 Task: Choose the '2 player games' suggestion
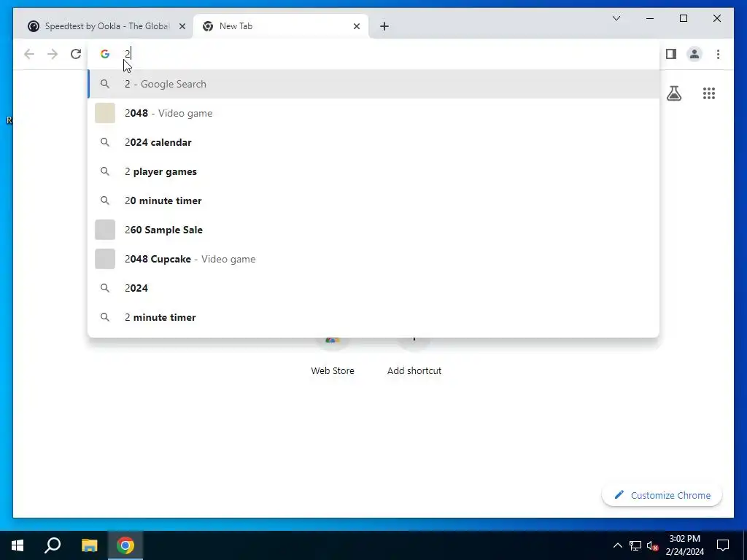click(374, 171)
